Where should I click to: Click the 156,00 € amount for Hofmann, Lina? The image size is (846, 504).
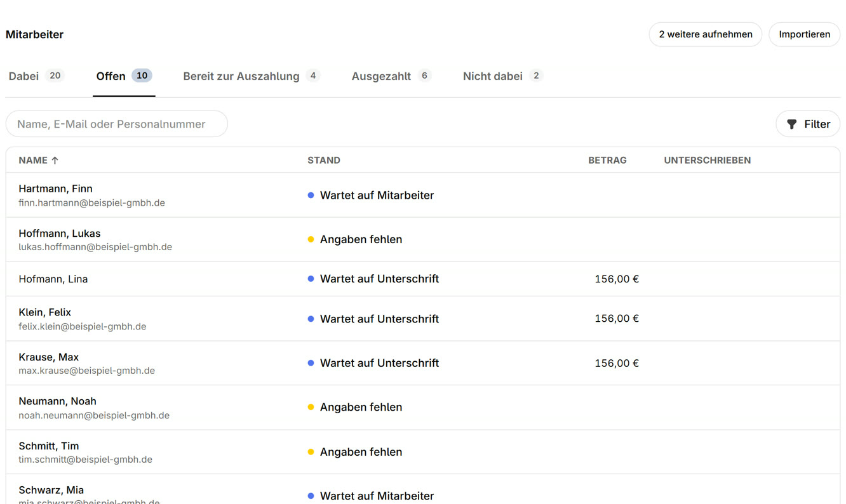tap(617, 279)
